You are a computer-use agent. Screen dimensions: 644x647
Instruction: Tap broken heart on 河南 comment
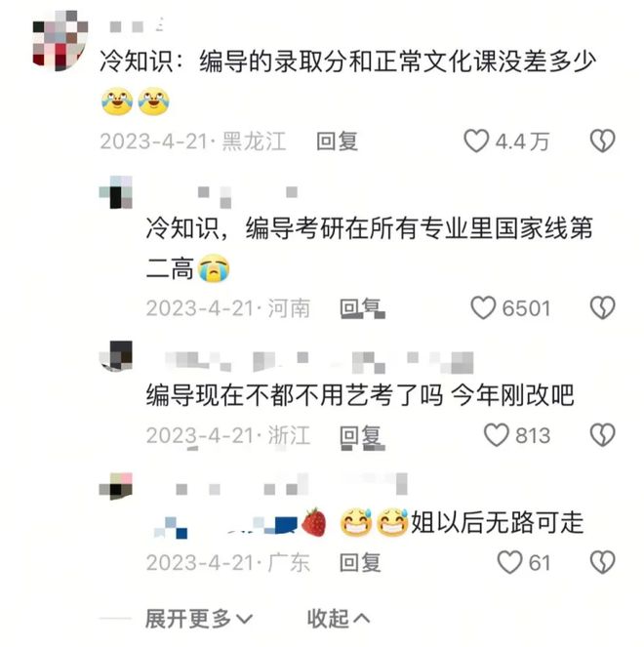[x=602, y=307]
